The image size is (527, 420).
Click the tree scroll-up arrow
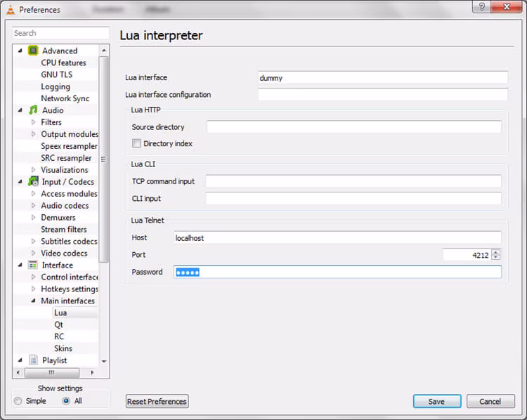click(x=104, y=51)
